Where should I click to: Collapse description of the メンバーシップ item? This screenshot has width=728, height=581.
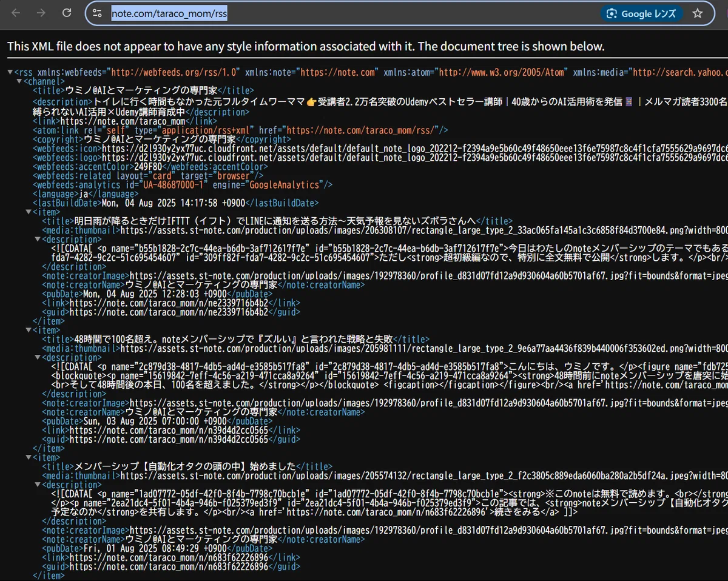[x=37, y=485]
